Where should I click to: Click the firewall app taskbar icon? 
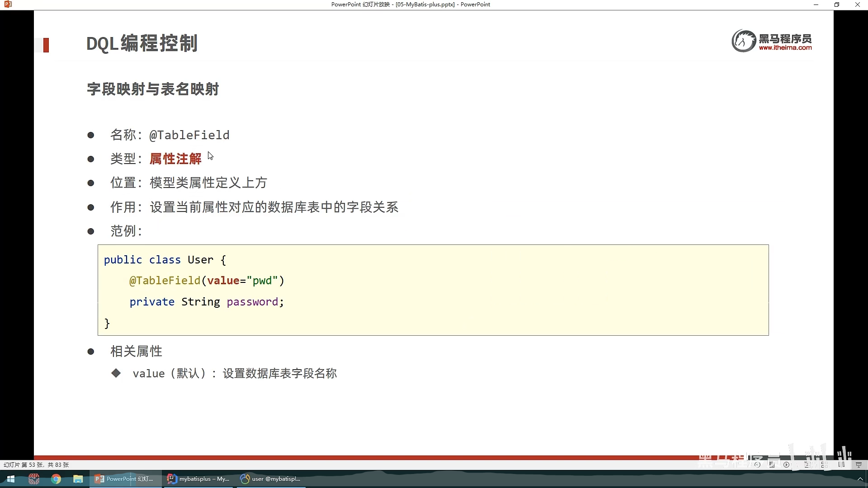[34, 479]
